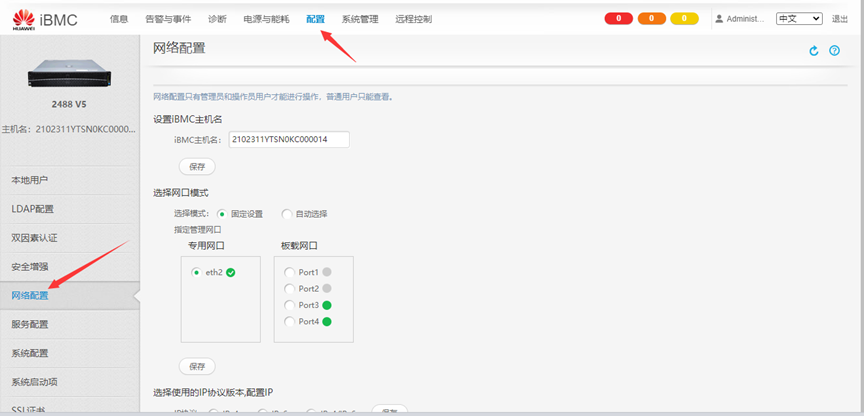Open the 告警与事件 top menu
864x416 pixels.
point(168,19)
